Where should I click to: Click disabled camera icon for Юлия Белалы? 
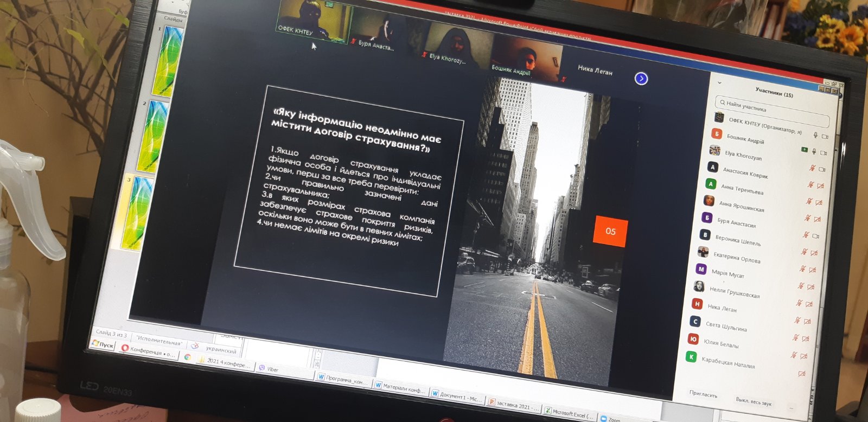(806, 338)
